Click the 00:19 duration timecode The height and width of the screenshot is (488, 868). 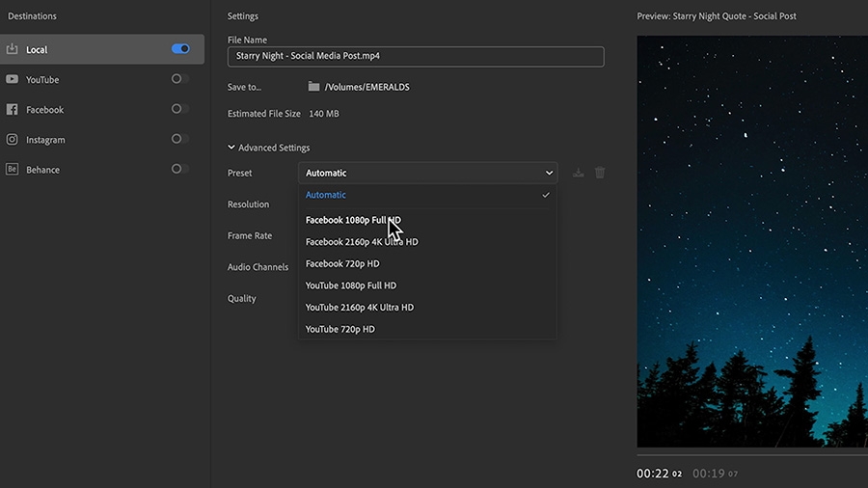(715, 474)
